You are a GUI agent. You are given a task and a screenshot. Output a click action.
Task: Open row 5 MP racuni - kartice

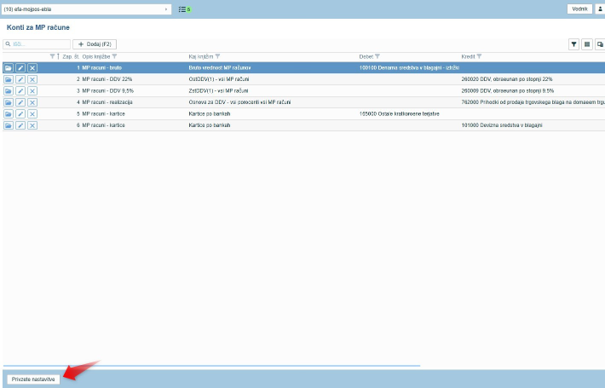[x=8, y=114]
